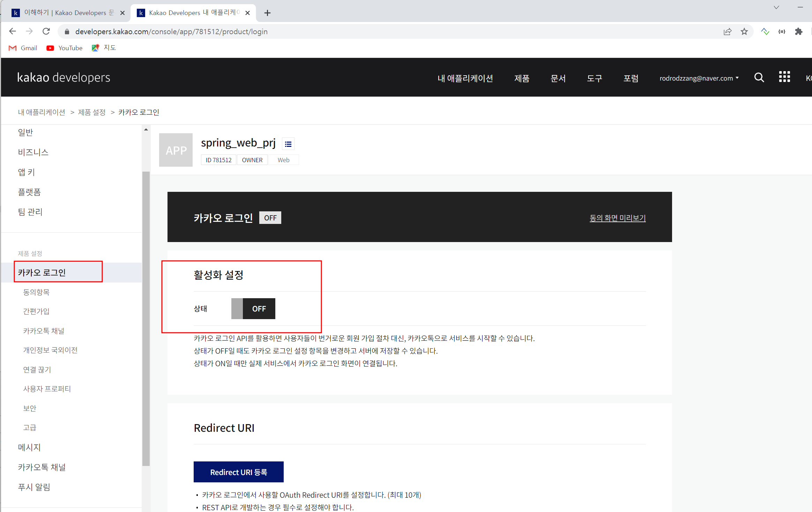Open the search magnifier in the header
The width and height of the screenshot is (812, 512).
coord(759,77)
